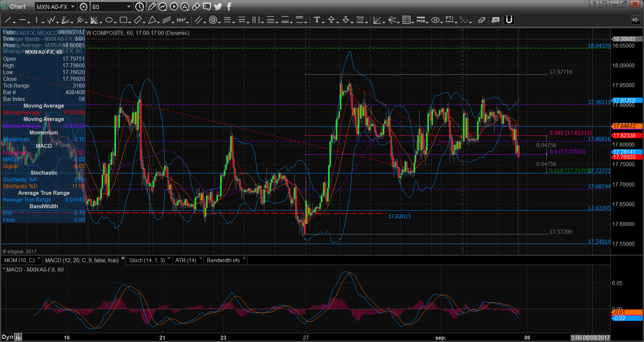Click the 17.91202 blue price marker

[627, 100]
